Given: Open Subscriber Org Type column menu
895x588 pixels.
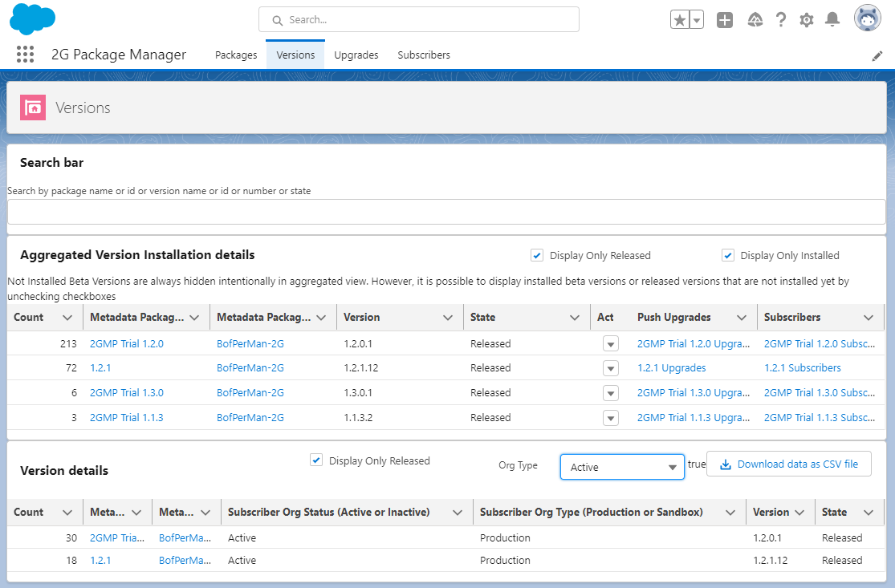Looking at the screenshot, I should click(x=730, y=513).
